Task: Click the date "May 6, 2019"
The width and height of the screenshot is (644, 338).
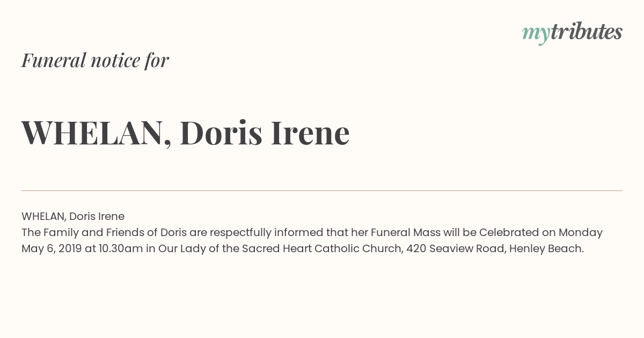Action: tap(52, 248)
